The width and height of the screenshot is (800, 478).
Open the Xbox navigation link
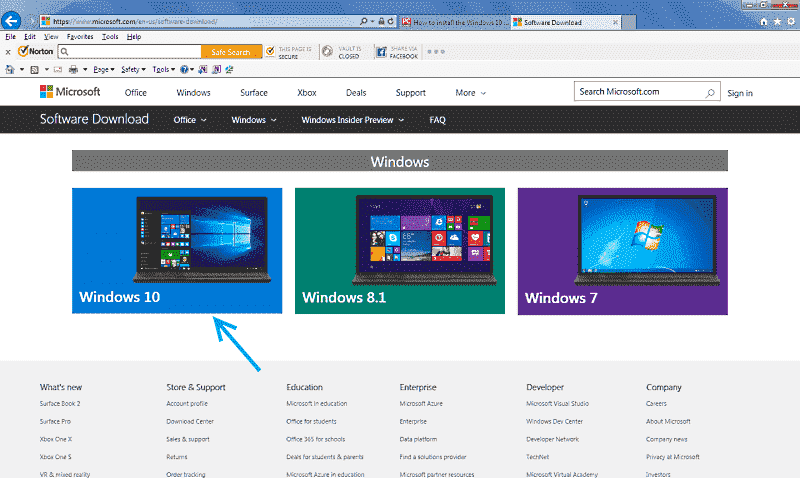point(307,92)
